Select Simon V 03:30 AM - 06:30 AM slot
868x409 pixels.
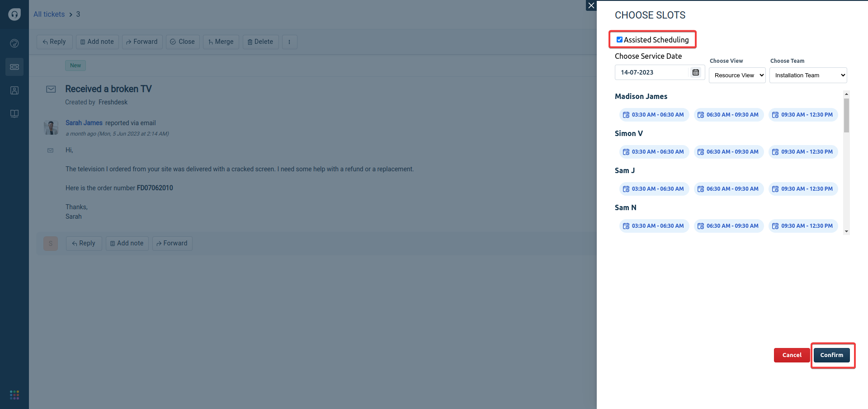[654, 152]
